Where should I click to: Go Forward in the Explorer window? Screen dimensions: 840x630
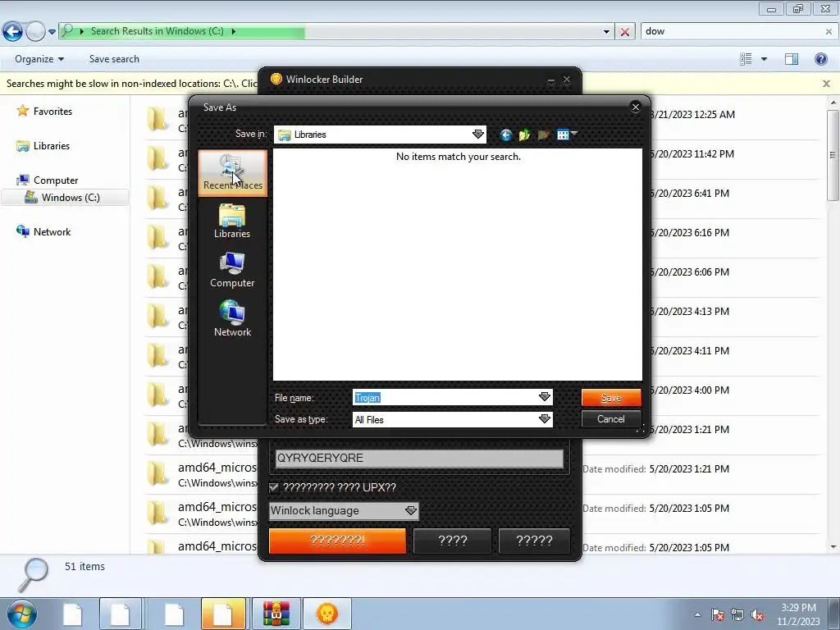35,32
